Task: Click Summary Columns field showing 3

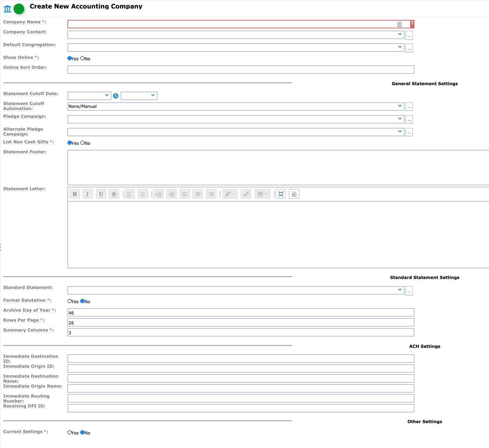Action: pyautogui.click(x=241, y=332)
